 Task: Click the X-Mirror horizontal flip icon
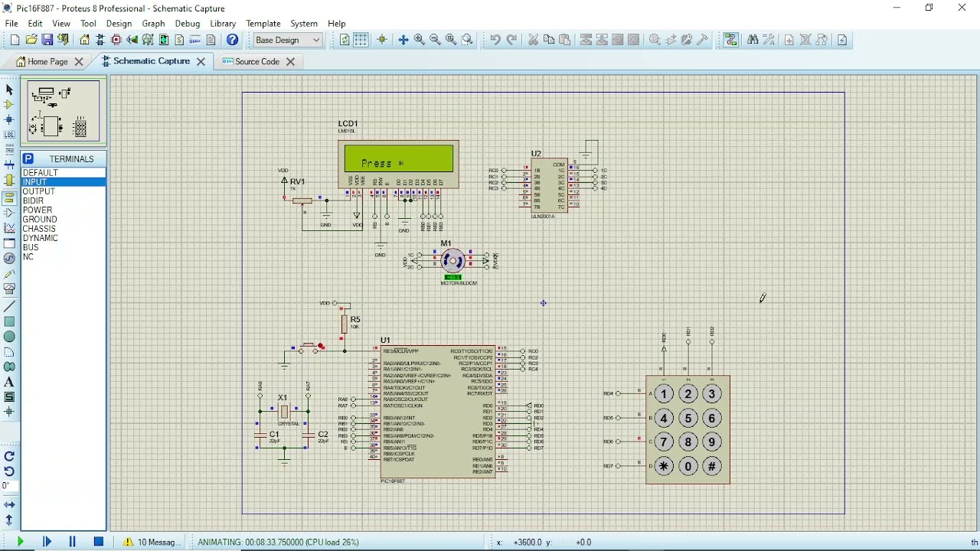tap(9, 505)
